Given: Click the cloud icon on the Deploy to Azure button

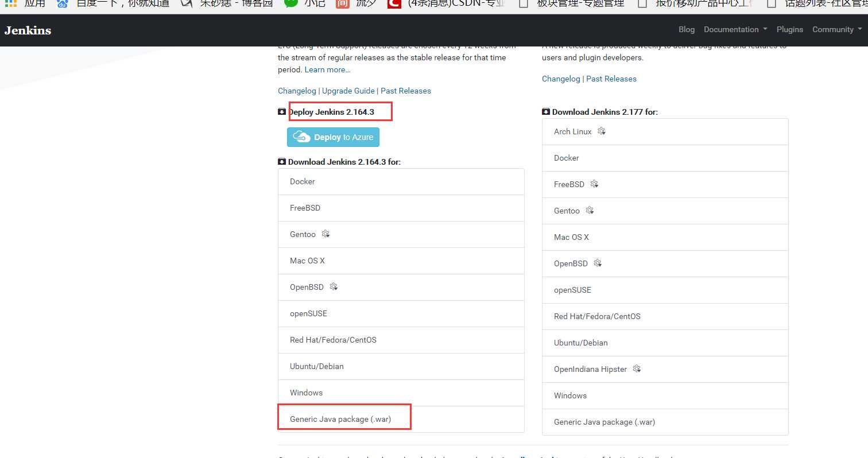Looking at the screenshot, I should [x=301, y=137].
